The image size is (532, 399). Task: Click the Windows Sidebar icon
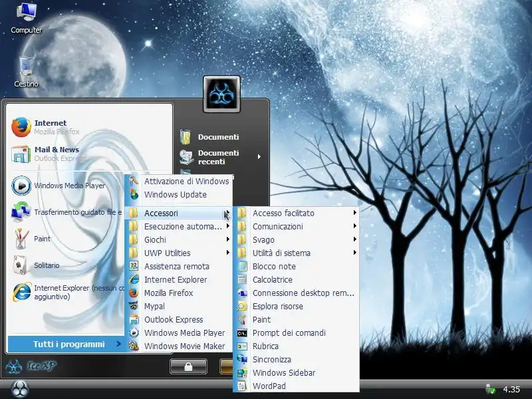point(242,372)
